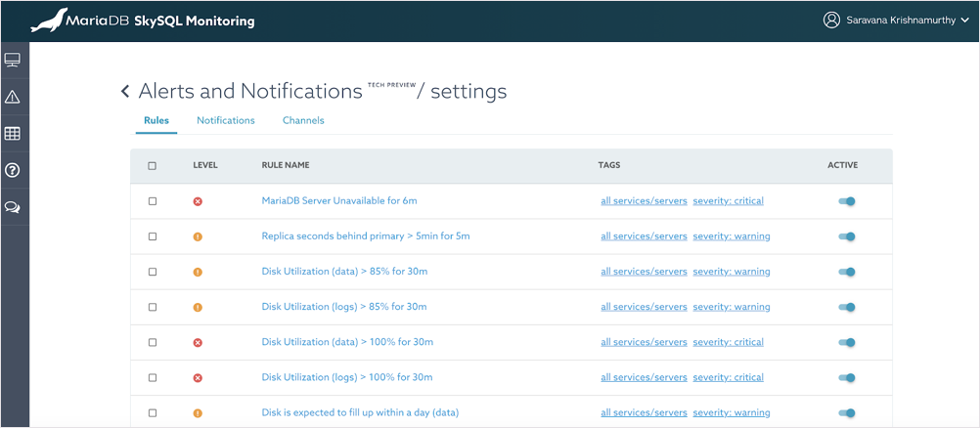Open the Disk Utilization (logs) > 100% rule
980x428 pixels.
click(x=346, y=377)
